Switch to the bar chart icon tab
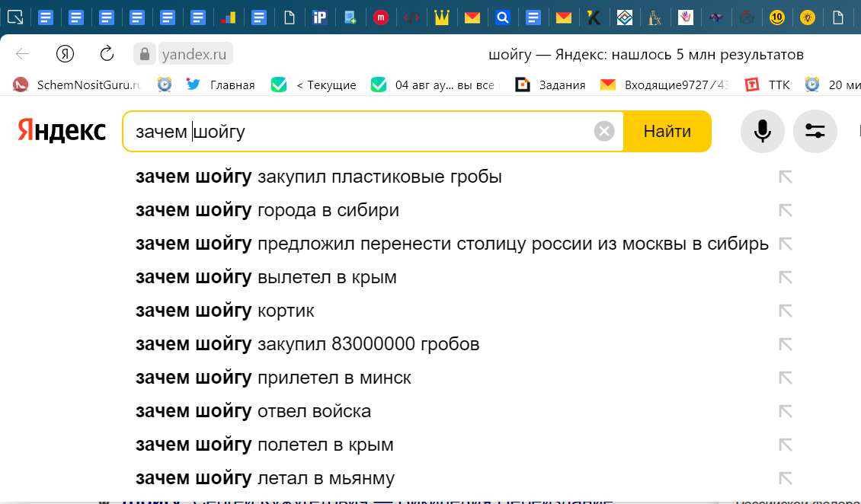The image size is (861, 504). (228, 18)
